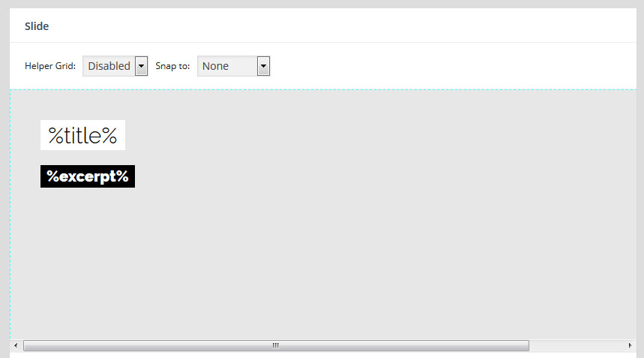Click the grip lines on scrollbar thumb
644x358 pixels.
pos(275,345)
